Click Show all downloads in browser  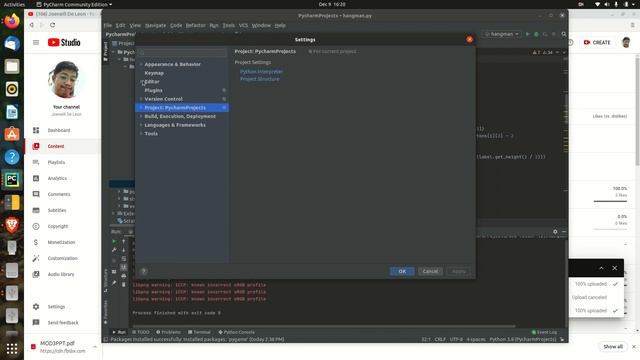point(613,347)
